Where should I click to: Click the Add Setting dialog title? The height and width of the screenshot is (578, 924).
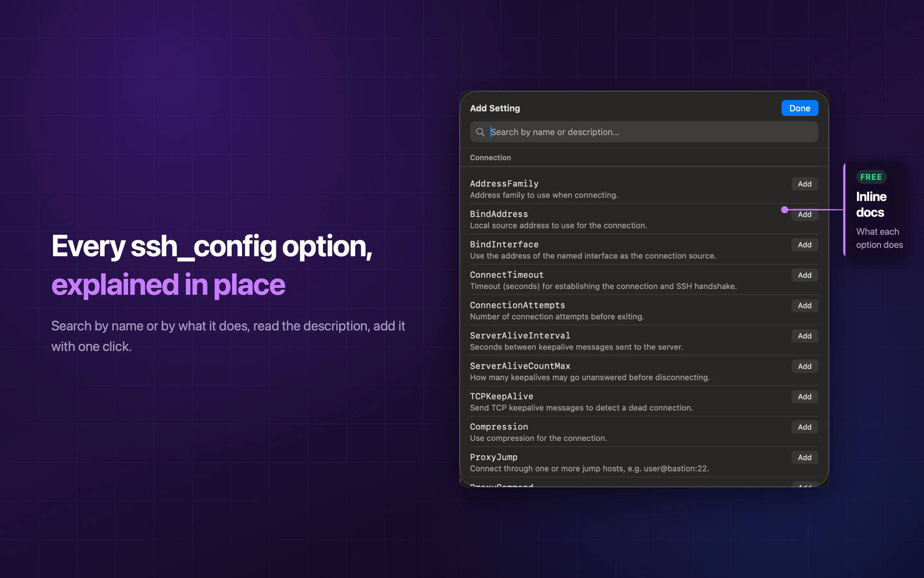(495, 108)
